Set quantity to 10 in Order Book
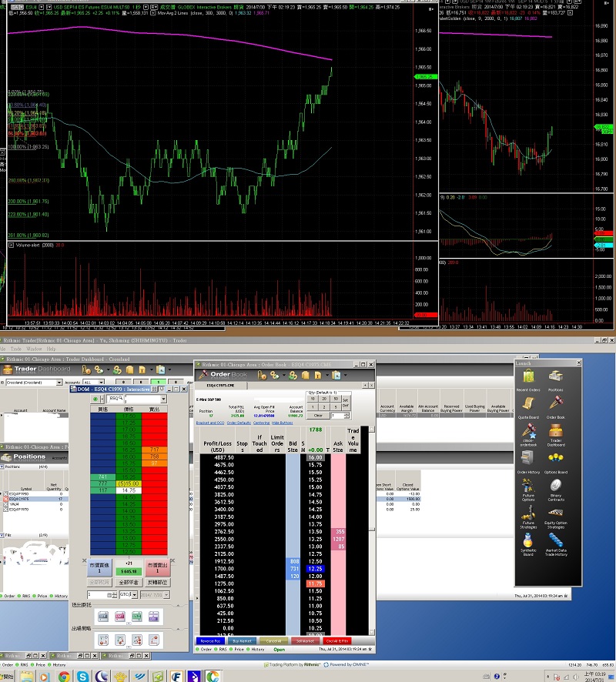Image resolution: width=616 pixels, height=682 pixels. (x=313, y=399)
